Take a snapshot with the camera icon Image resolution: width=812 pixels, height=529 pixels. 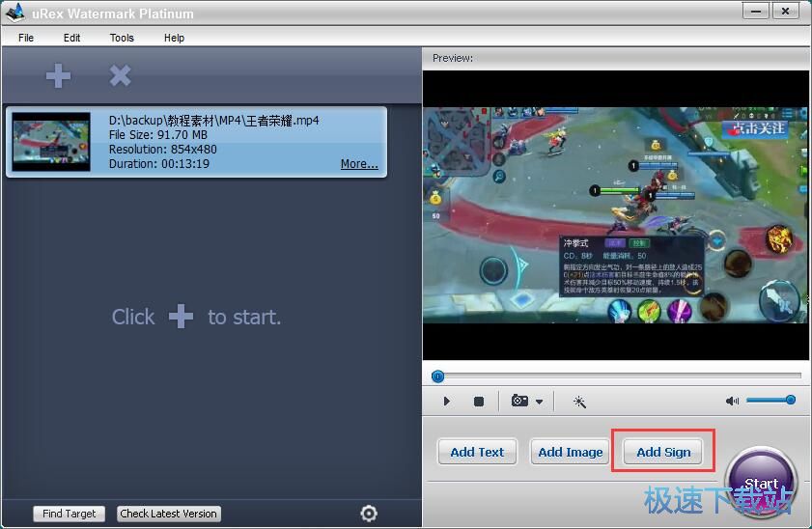click(519, 401)
